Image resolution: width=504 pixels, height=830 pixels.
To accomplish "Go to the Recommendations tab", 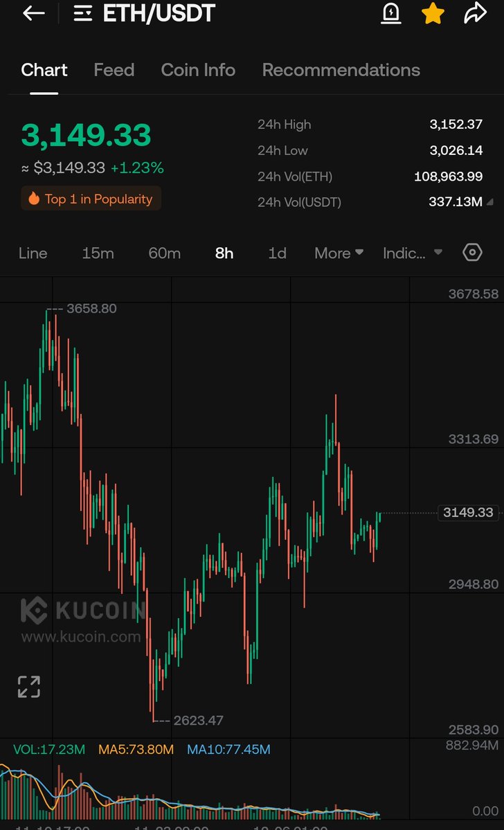I will click(x=341, y=70).
